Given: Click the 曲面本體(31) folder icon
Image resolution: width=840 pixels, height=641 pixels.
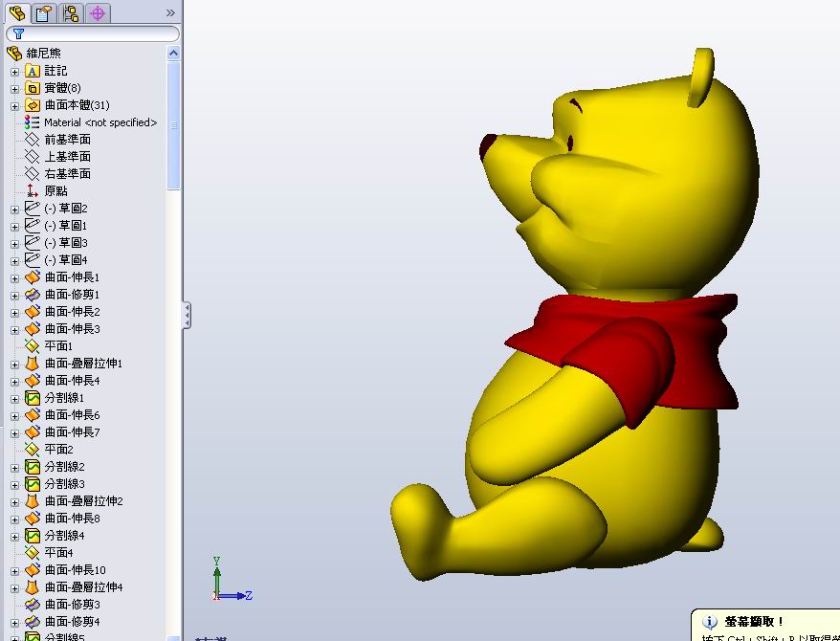Looking at the screenshot, I should [x=33, y=105].
